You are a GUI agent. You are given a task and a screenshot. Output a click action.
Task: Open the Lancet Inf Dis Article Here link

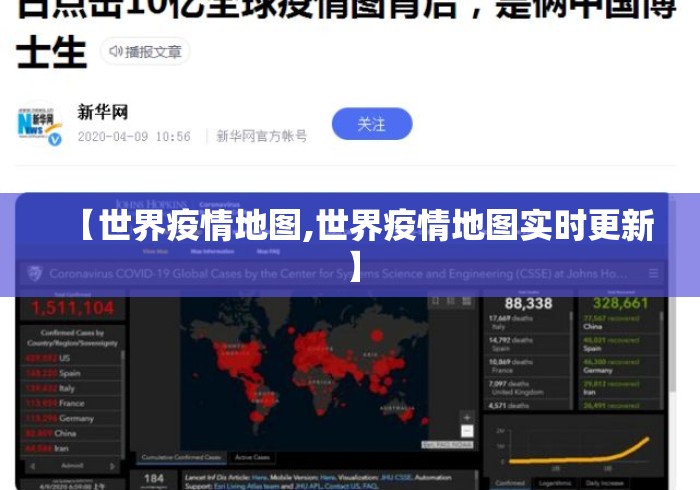[x=259, y=478]
